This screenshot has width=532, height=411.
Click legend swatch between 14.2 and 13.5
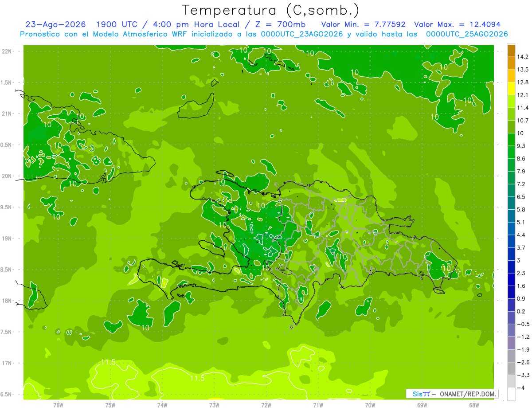pyautogui.click(x=511, y=63)
